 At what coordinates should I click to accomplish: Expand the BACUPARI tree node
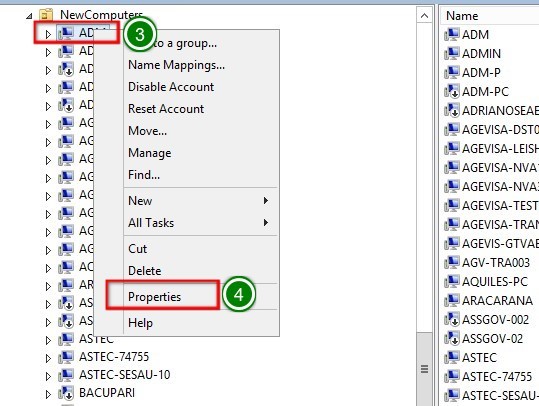(48, 394)
